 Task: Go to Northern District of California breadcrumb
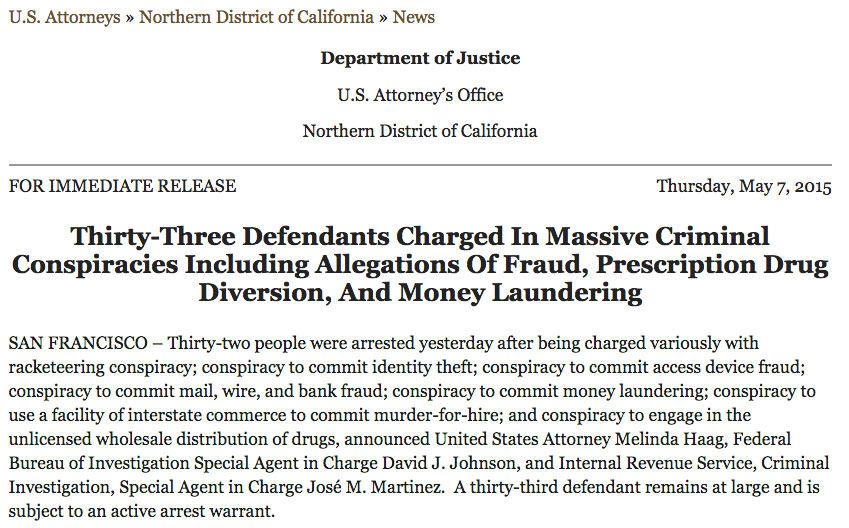pos(257,17)
